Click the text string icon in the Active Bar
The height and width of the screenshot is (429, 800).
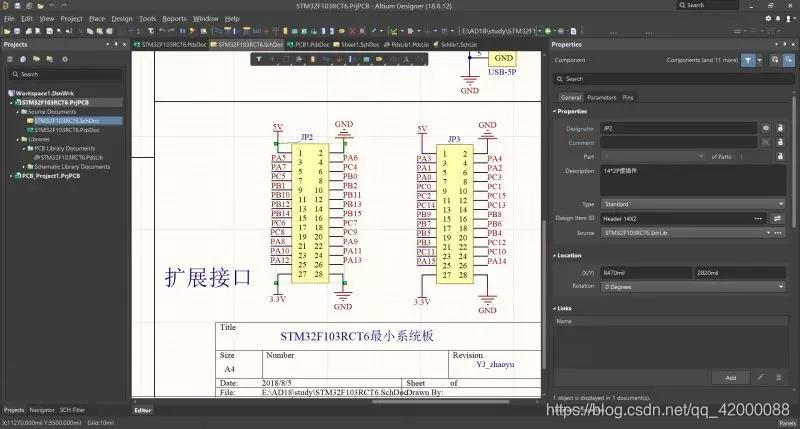407,60
